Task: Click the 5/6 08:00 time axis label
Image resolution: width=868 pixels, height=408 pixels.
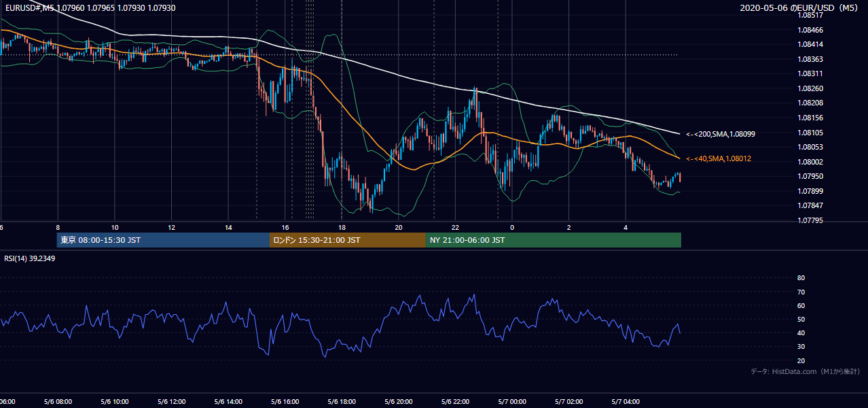Action: point(57,401)
